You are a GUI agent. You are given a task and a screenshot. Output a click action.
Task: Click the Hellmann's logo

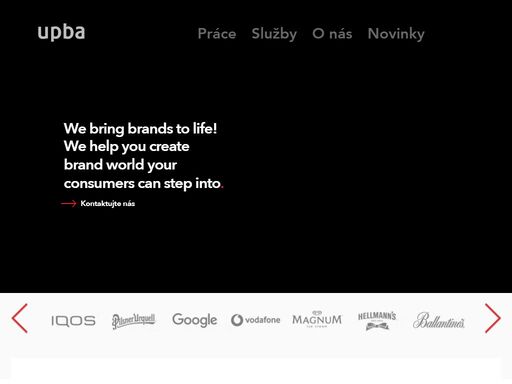coord(377,321)
